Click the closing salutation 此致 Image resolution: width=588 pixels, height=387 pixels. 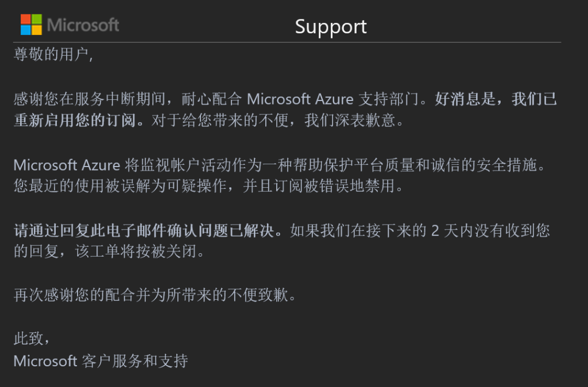pos(32,339)
